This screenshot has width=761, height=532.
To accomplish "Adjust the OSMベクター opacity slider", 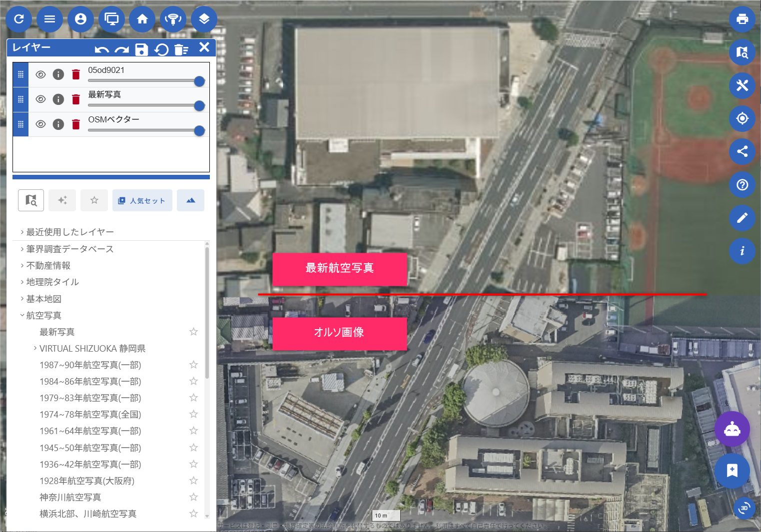I will point(199,130).
